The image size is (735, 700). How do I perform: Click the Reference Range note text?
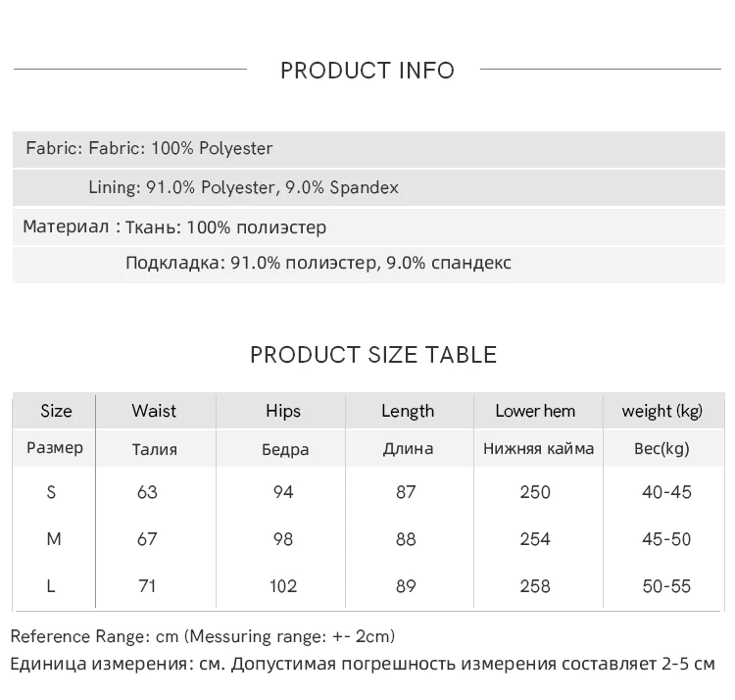203,636
